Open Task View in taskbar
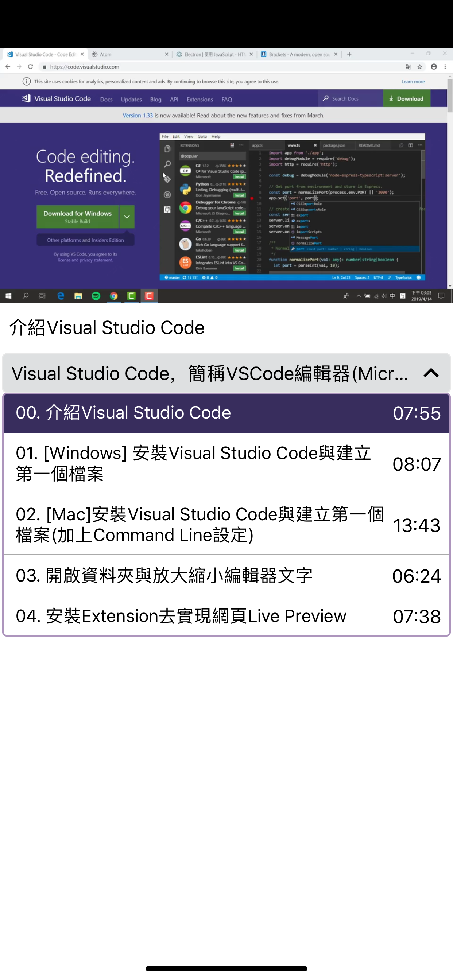 43,296
